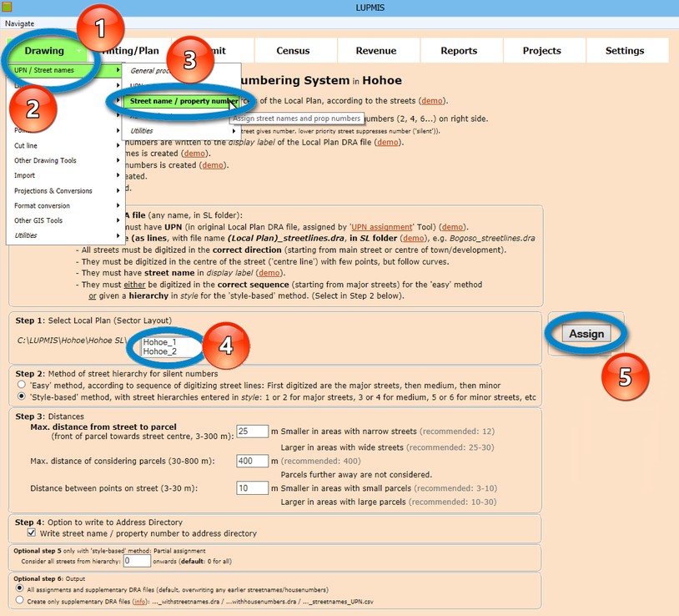The width and height of the screenshot is (679, 616).
Task: Expand UPN / Street names submenu
Action: [x=66, y=70]
